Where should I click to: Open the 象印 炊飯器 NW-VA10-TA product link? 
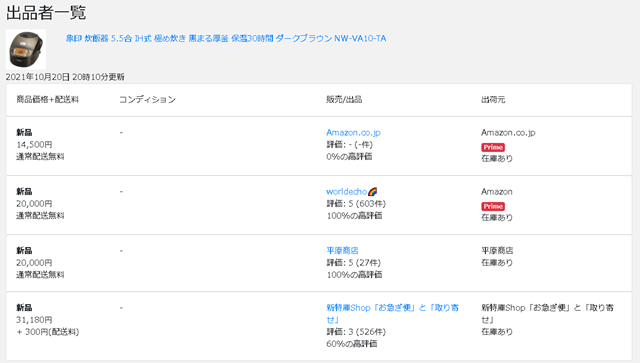(x=226, y=38)
